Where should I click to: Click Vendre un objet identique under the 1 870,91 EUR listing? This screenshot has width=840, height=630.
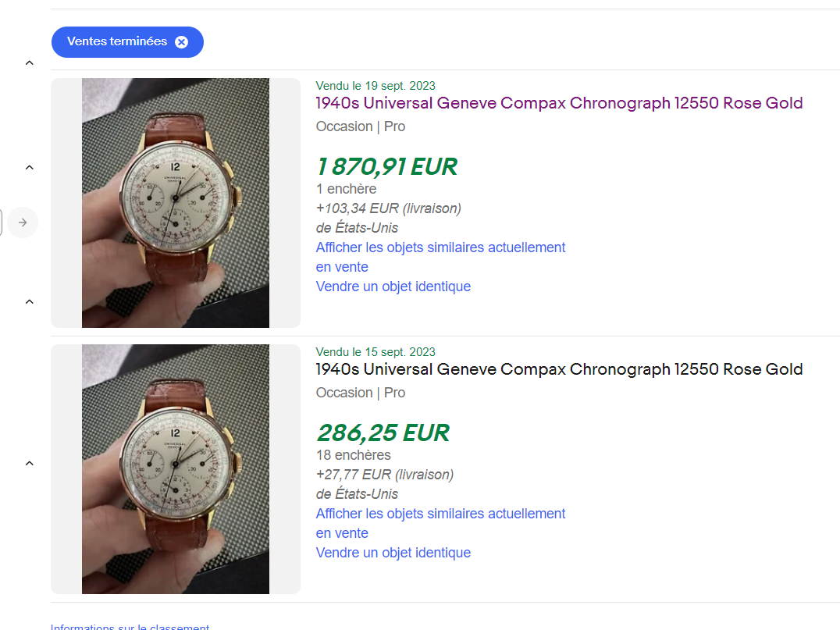[393, 287]
